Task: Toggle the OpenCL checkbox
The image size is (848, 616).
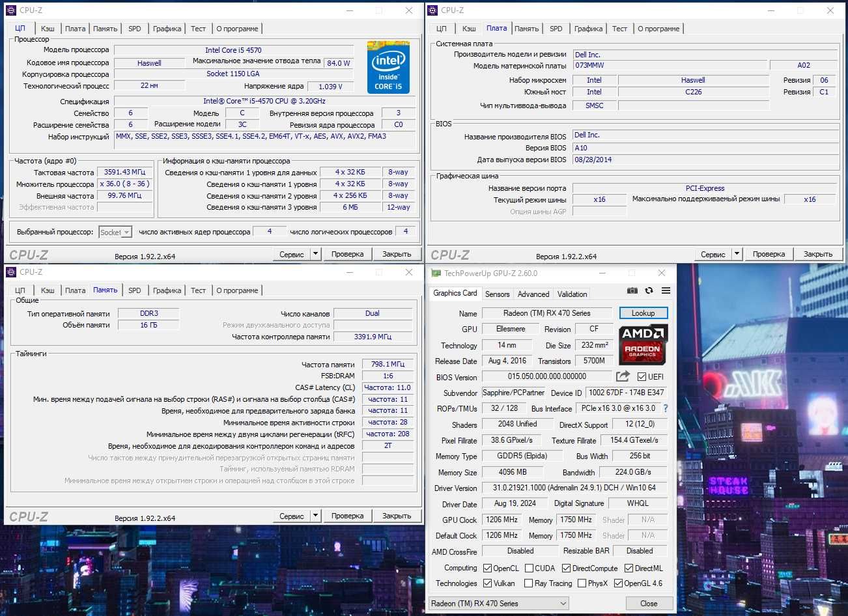Action: click(x=487, y=568)
